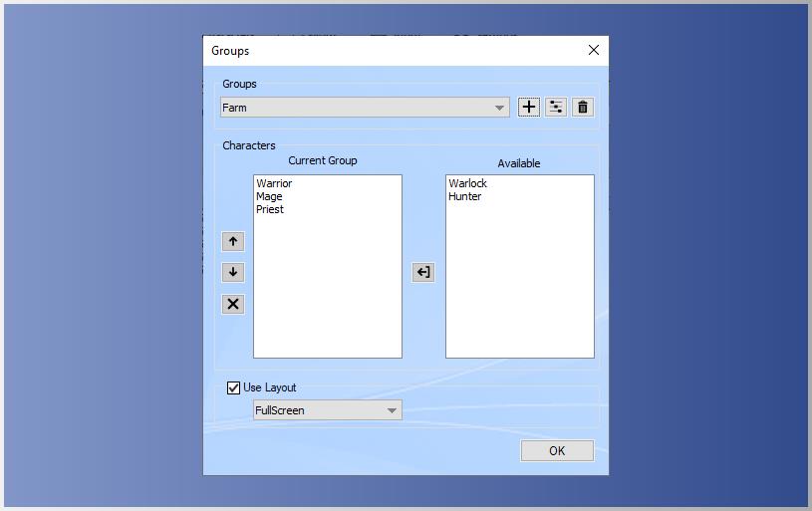Delete the group using the trash icon
812x511 pixels.
(x=583, y=107)
